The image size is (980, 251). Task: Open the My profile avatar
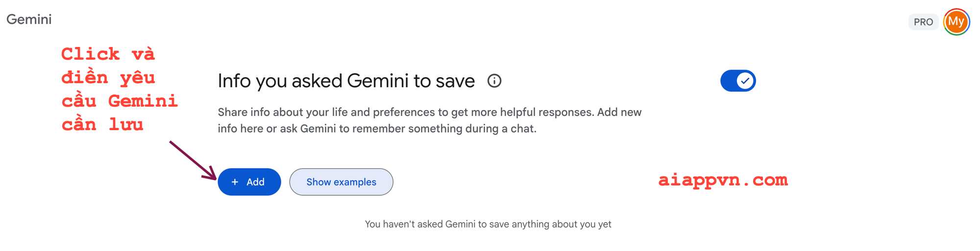(956, 22)
